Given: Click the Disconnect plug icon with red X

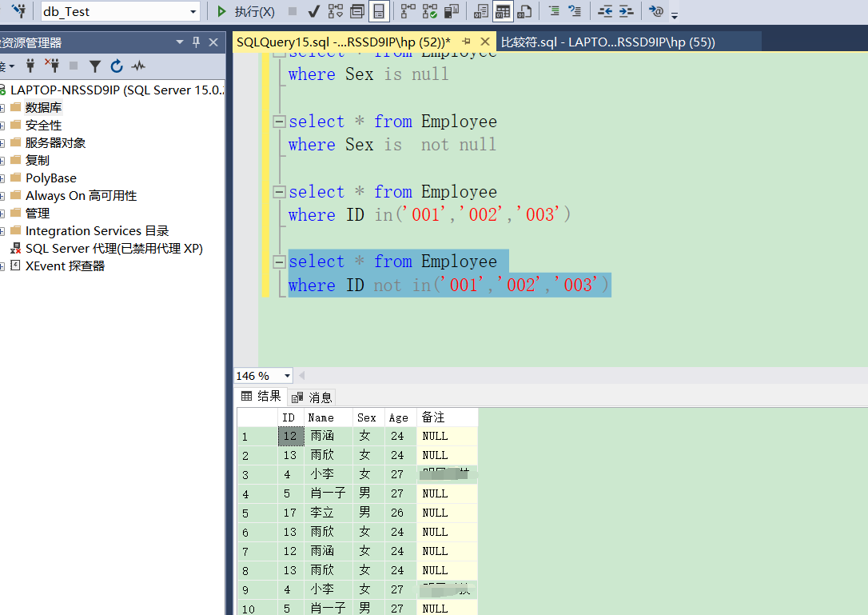Looking at the screenshot, I should point(52,66).
